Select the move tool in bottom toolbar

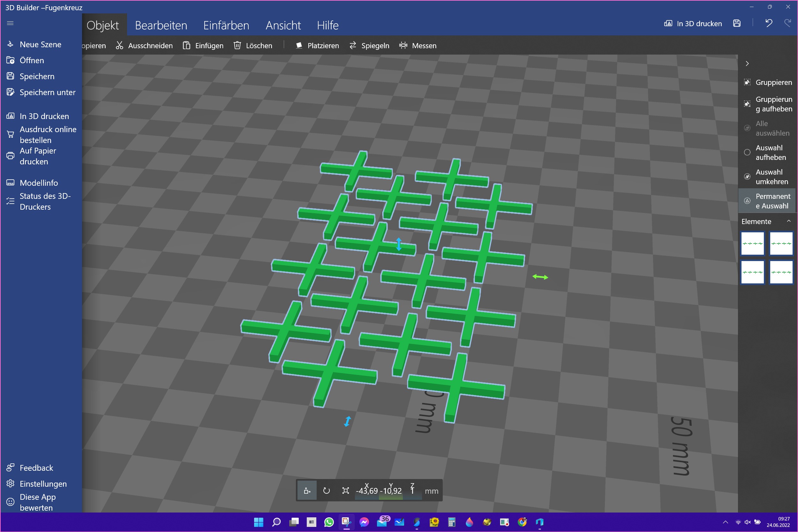click(307, 490)
